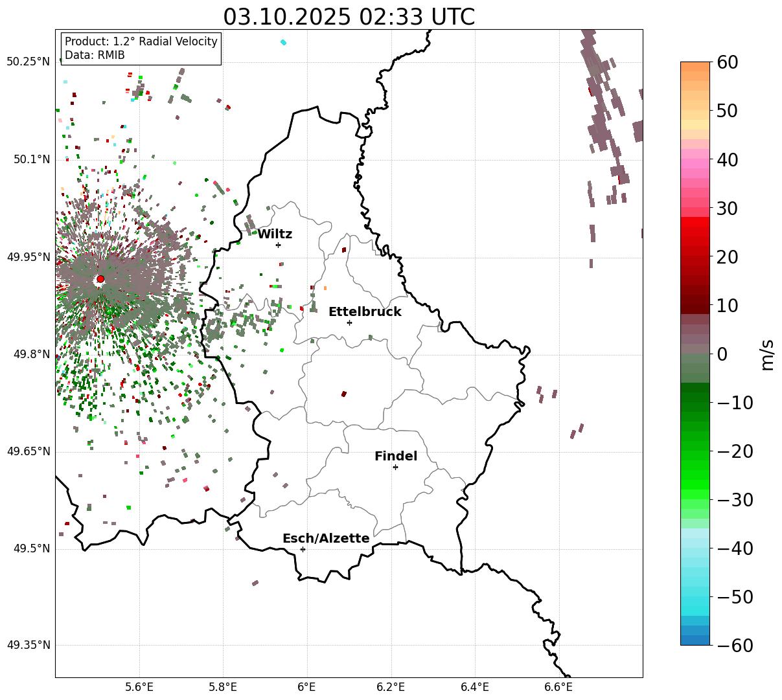Click the colorbar 40 tick label

[x=726, y=159]
